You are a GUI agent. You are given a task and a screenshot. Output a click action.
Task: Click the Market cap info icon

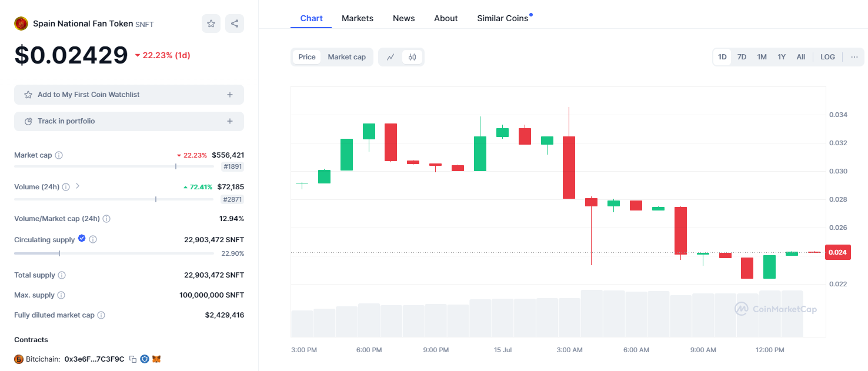[59, 155]
